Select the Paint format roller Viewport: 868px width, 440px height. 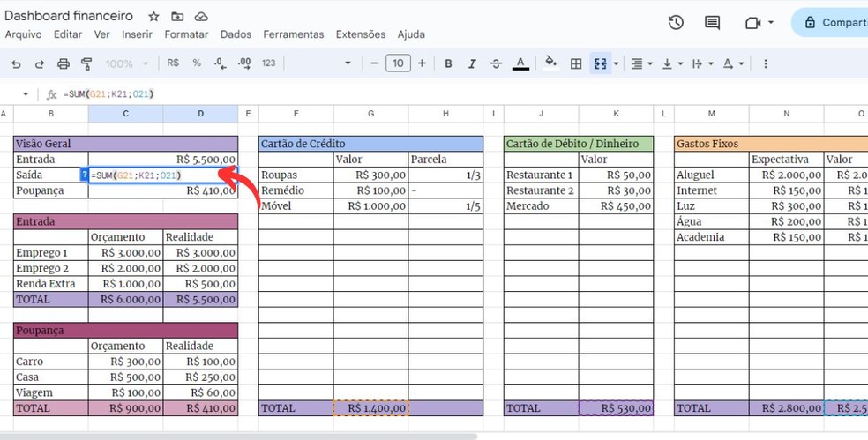click(x=86, y=64)
